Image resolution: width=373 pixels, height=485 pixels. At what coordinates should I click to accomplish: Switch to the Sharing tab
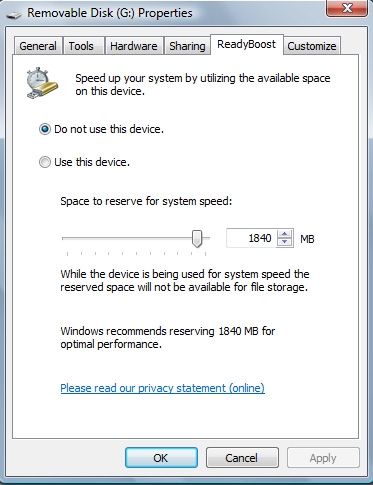(187, 46)
